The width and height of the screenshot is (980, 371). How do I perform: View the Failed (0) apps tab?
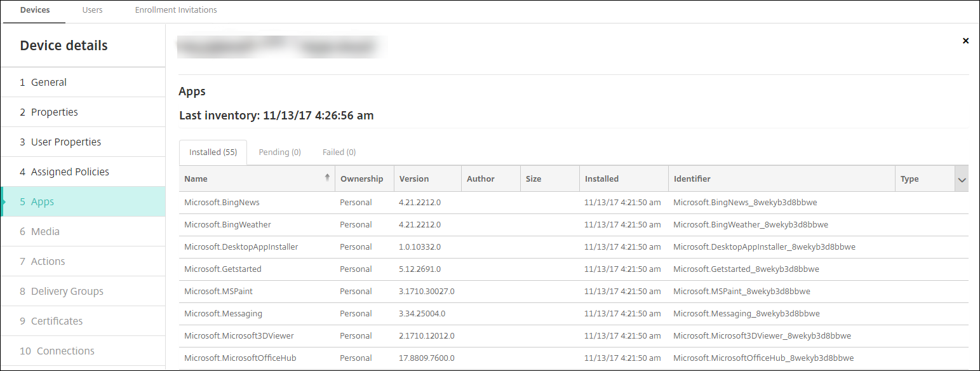point(339,152)
